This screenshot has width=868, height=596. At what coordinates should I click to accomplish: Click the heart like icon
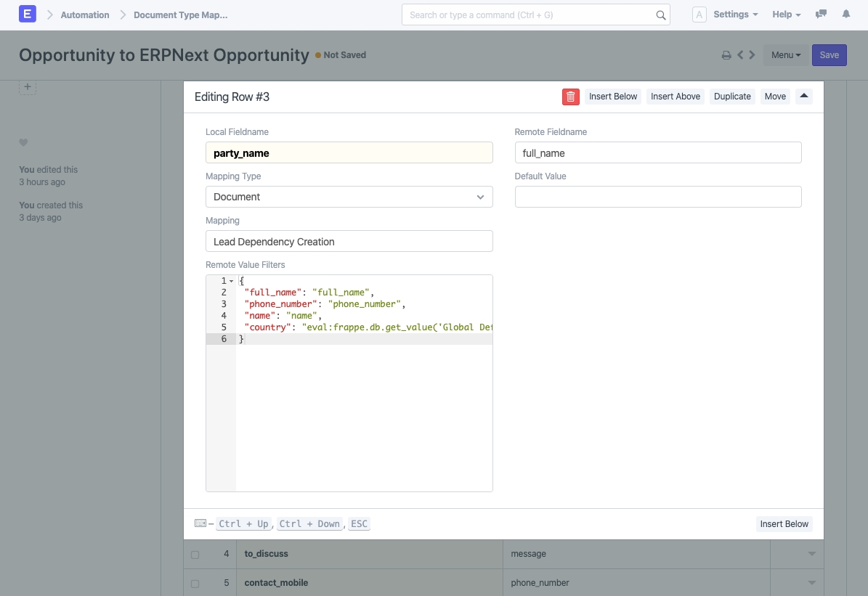click(x=23, y=142)
